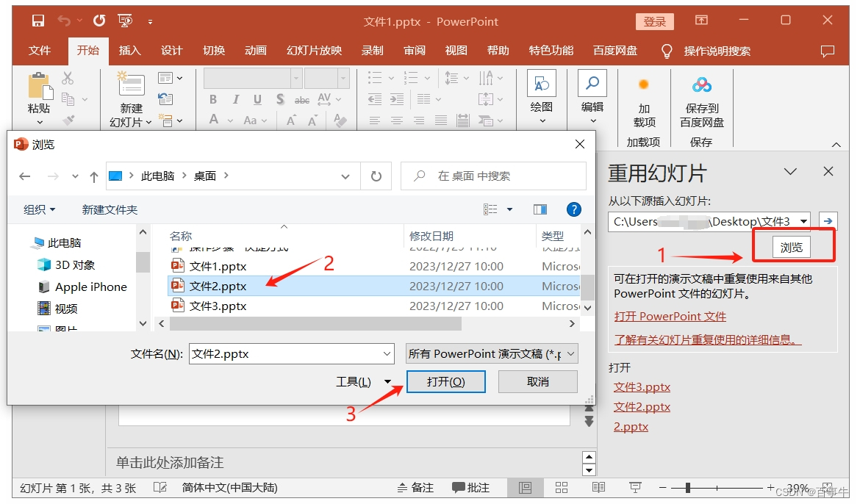Click the refresh icon in browse dialog

(x=376, y=176)
